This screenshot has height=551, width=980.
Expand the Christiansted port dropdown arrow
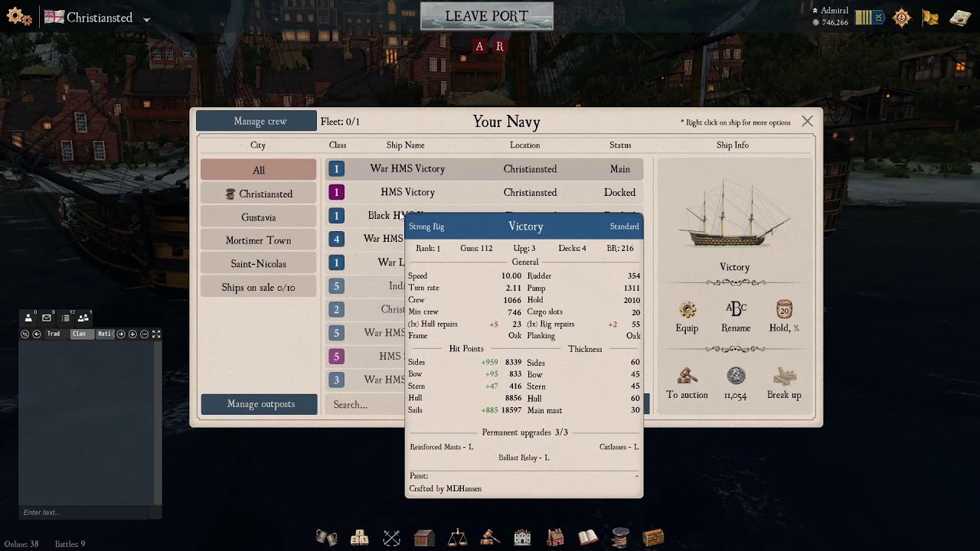click(146, 19)
